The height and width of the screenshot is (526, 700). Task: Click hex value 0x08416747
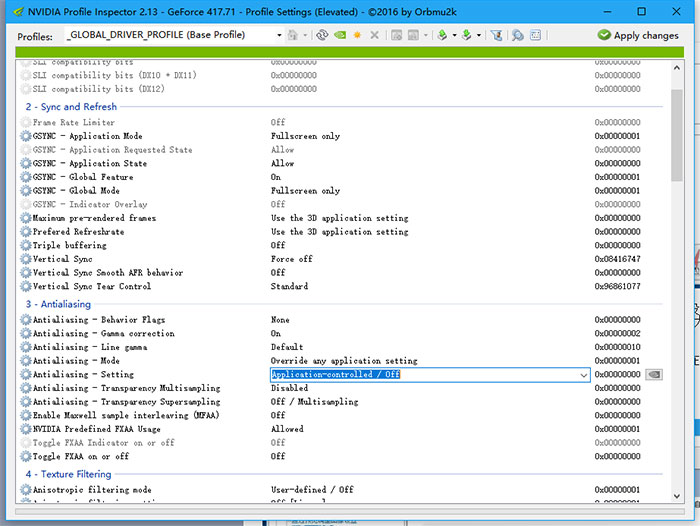tap(617, 259)
